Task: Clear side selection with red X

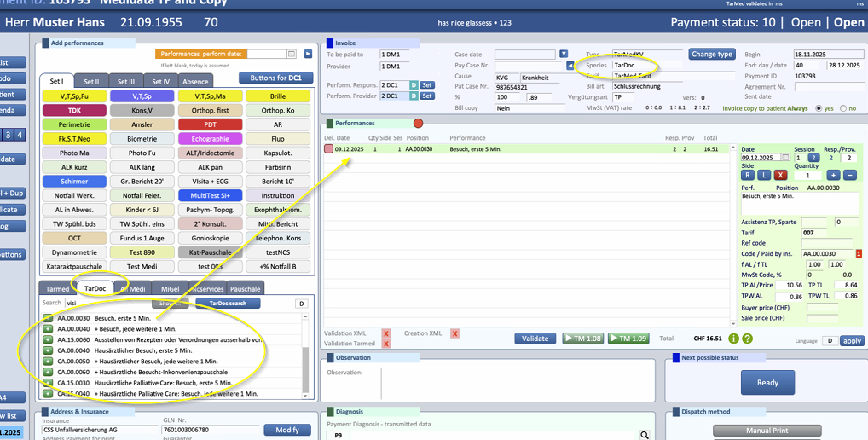Action: click(x=780, y=175)
